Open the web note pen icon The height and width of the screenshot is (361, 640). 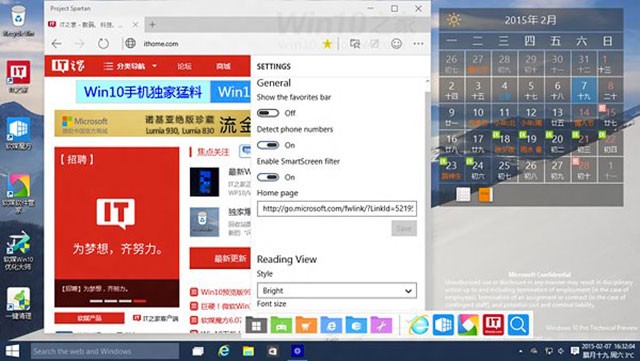374,44
